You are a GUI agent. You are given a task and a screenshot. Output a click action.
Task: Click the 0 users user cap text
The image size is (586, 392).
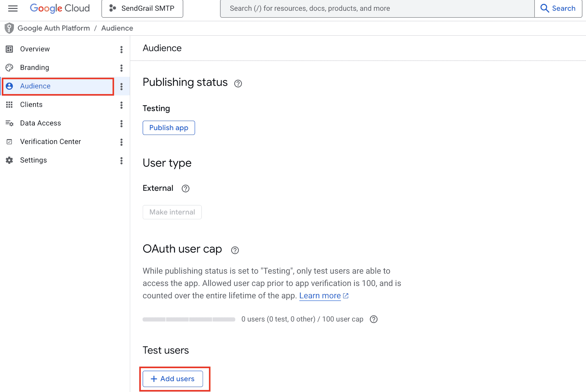coord(302,319)
